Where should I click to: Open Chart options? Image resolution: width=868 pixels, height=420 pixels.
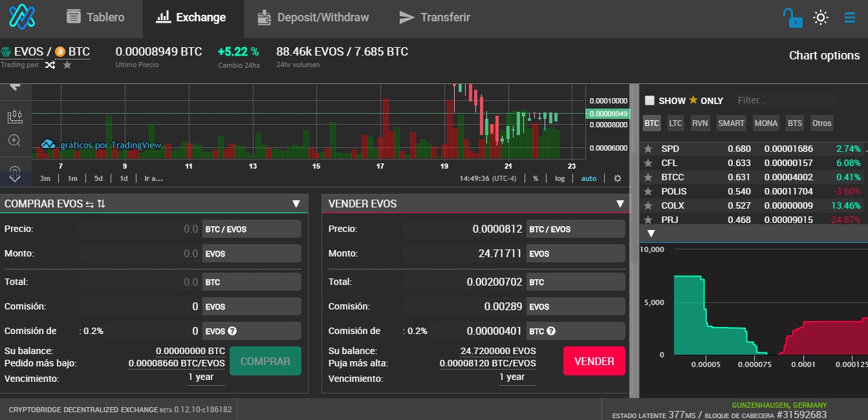824,56
